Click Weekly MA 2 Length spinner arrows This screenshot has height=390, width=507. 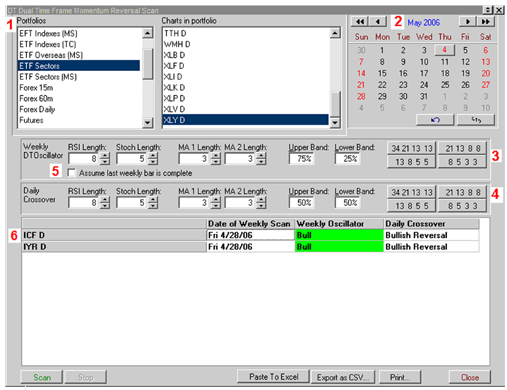coord(261,159)
